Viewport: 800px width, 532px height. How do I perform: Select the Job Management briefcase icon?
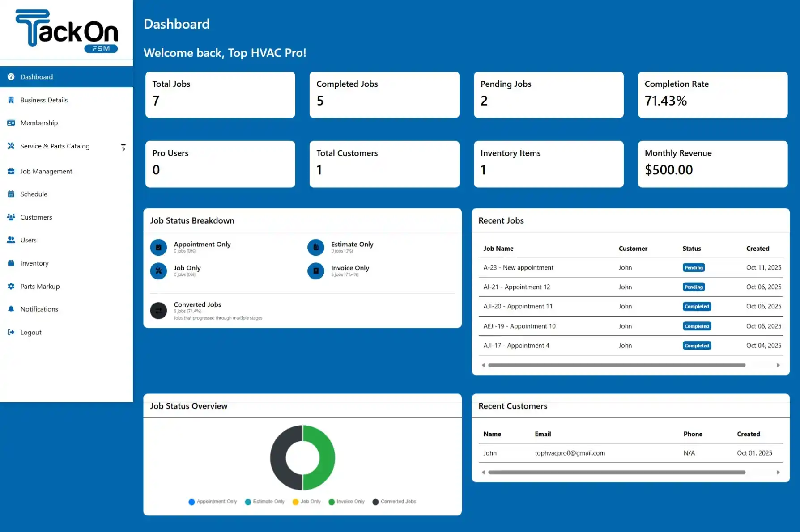[11, 171]
